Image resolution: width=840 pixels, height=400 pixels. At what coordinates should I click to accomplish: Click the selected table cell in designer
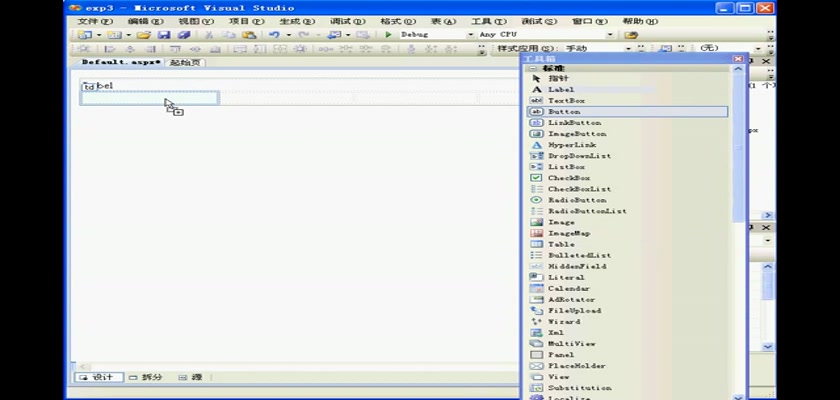coord(150,98)
